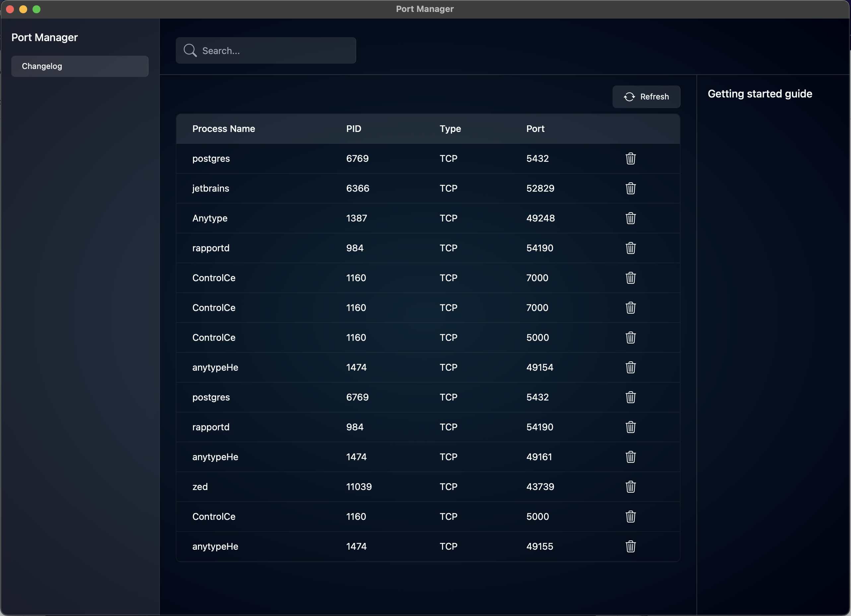Image resolution: width=851 pixels, height=616 pixels.
Task: Click the search magnifier icon
Action: coord(190,51)
